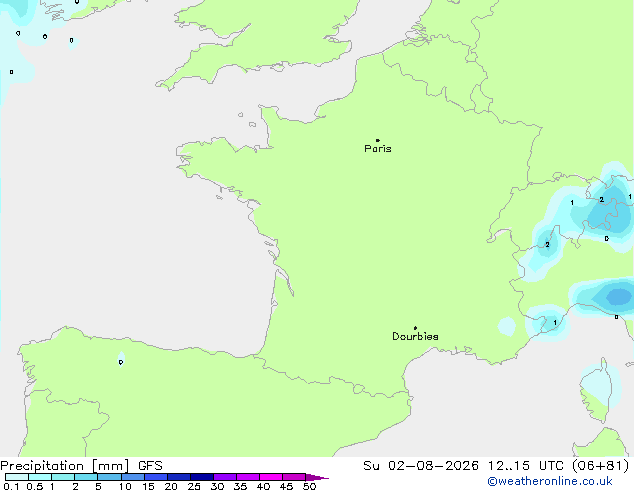This screenshot has width=634, height=490.
Task: Click the legend arrow tip beyond 50
Action: tap(318, 477)
